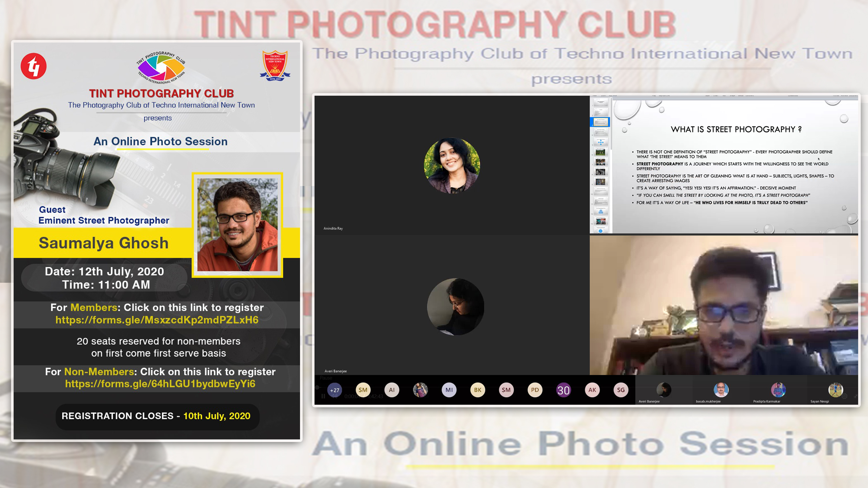Click 'Saumalya Ghosh' name on yellow banner
Image resolution: width=868 pixels, height=488 pixels.
(104, 243)
